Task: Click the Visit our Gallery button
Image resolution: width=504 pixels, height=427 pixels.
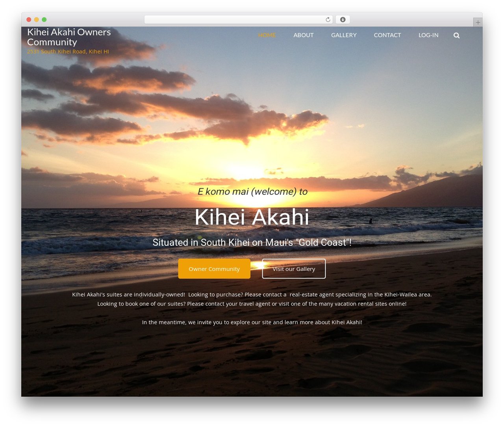Action: [294, 269]
